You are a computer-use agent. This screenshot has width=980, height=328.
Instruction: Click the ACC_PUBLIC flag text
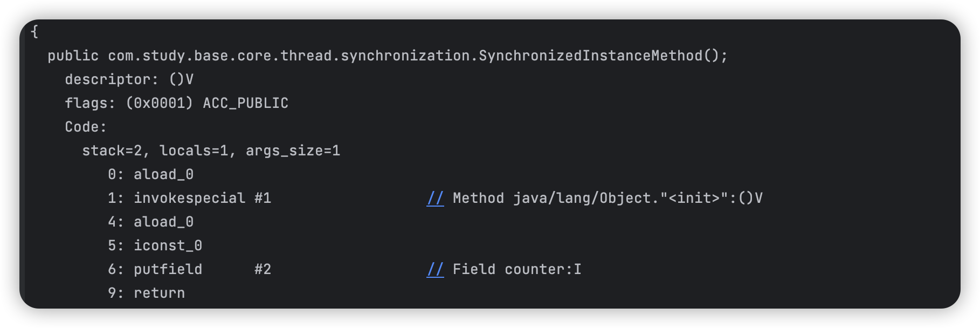click(x=245, y=103)
